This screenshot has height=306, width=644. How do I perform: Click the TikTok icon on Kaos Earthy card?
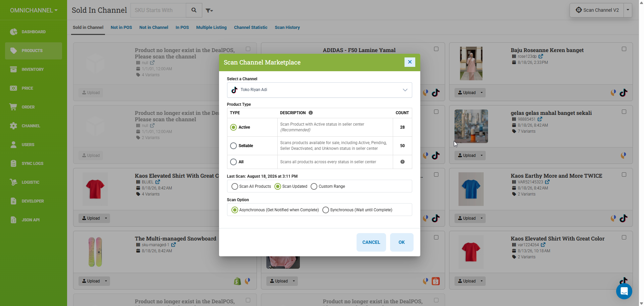coord(624,218)
